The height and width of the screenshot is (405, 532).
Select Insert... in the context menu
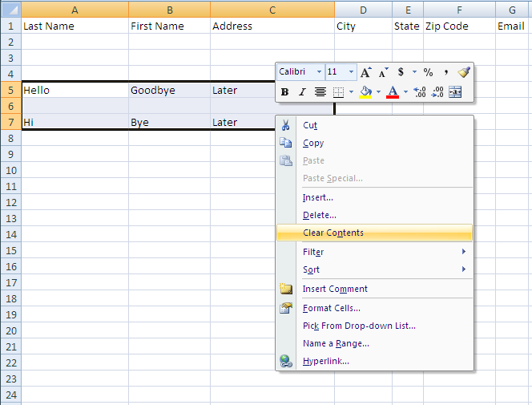tap(375, 197)
